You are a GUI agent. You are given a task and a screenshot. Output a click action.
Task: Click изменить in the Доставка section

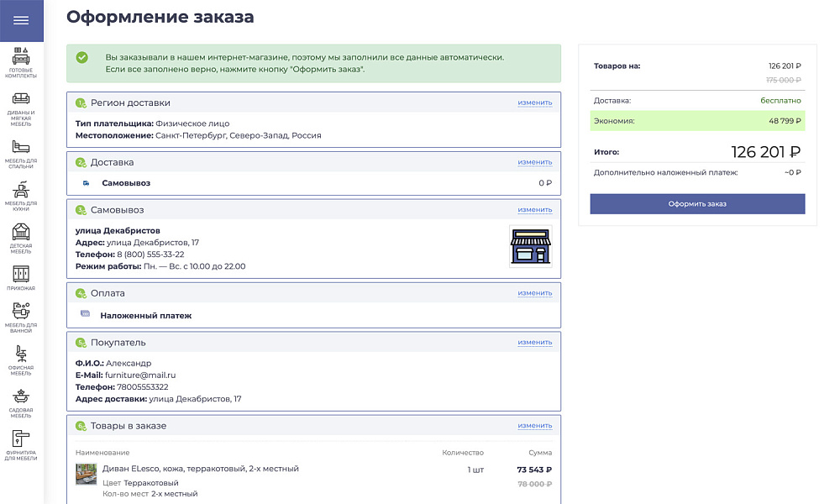coord(537,162)
